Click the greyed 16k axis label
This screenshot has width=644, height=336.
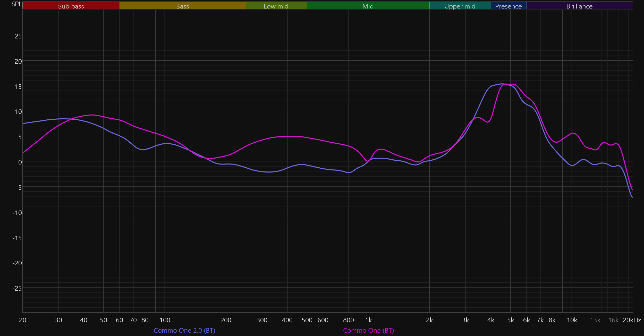(613, 320)
